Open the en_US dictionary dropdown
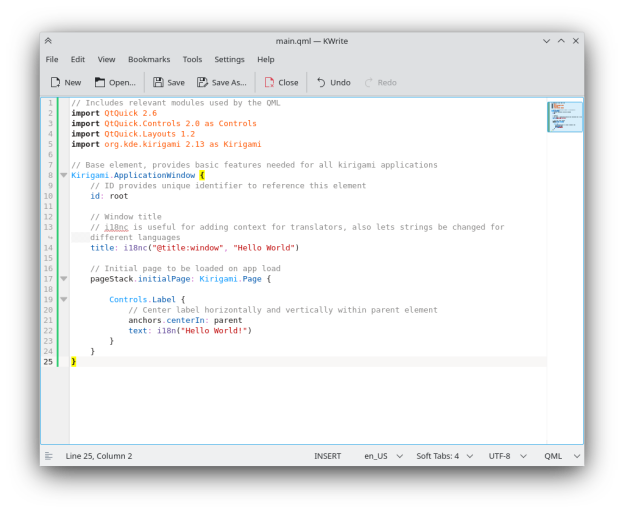This screenshot has width=624, height=513. (x=382, y=456)
